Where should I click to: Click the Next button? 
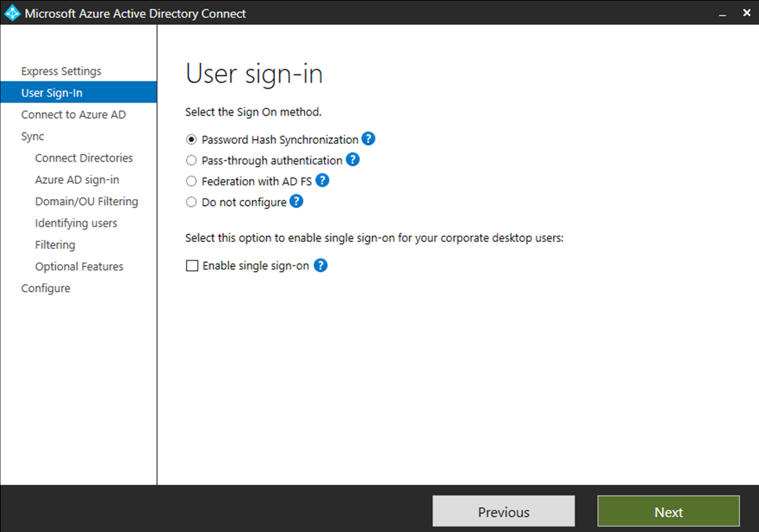point(667,511)
